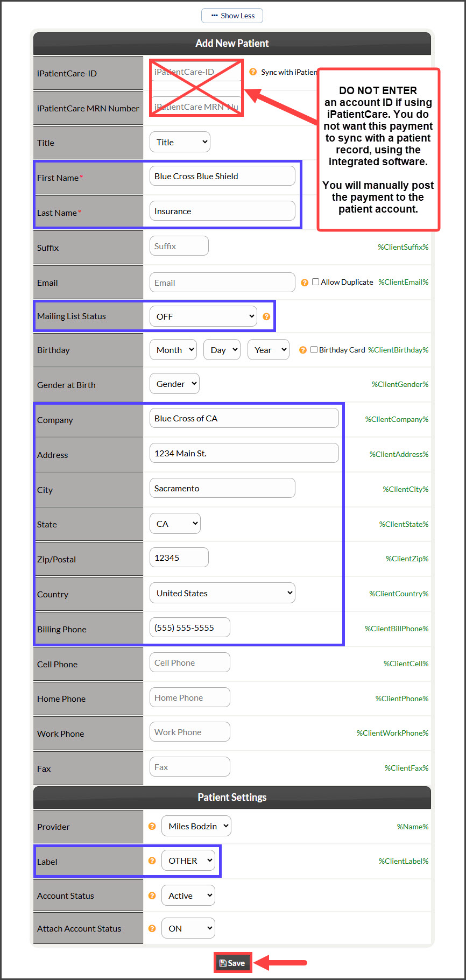Click help icon next to Sync with iPatientCare
This screenshot has width=466, height=980.
click(253, 72)
